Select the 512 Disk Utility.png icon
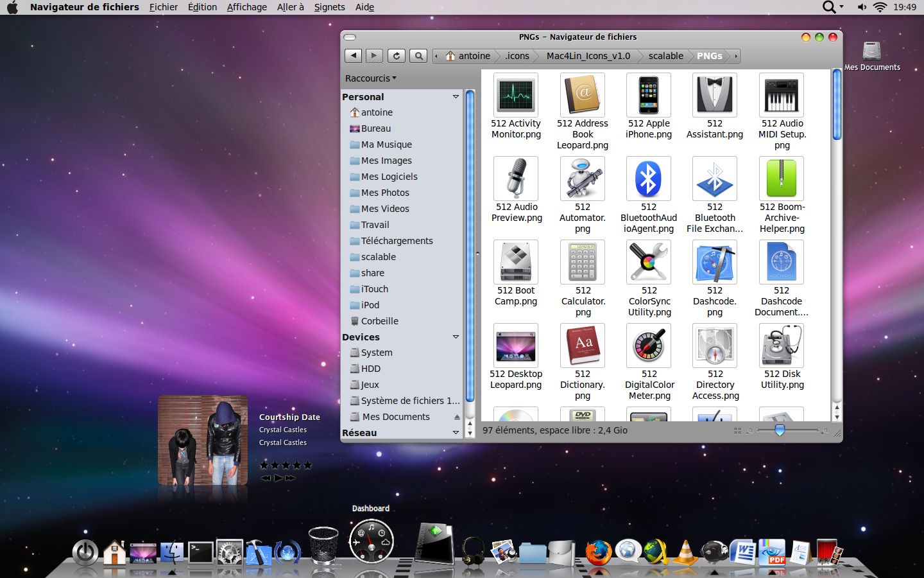The height and width of the screenshot is (578, 924). [782, 346]
